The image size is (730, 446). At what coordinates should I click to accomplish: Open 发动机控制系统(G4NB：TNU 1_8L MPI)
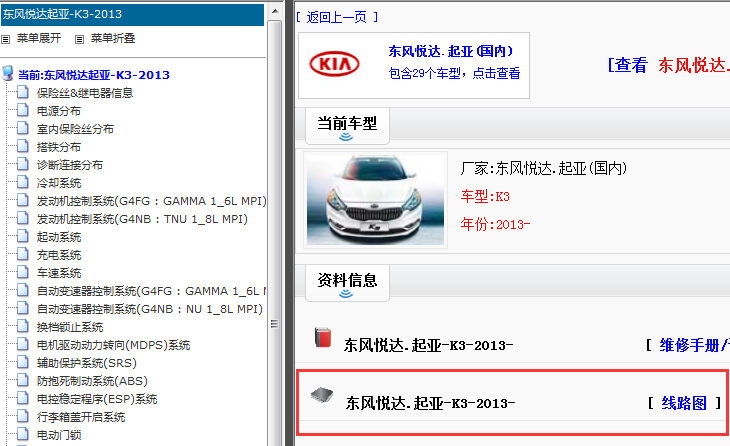click(142, 219)
